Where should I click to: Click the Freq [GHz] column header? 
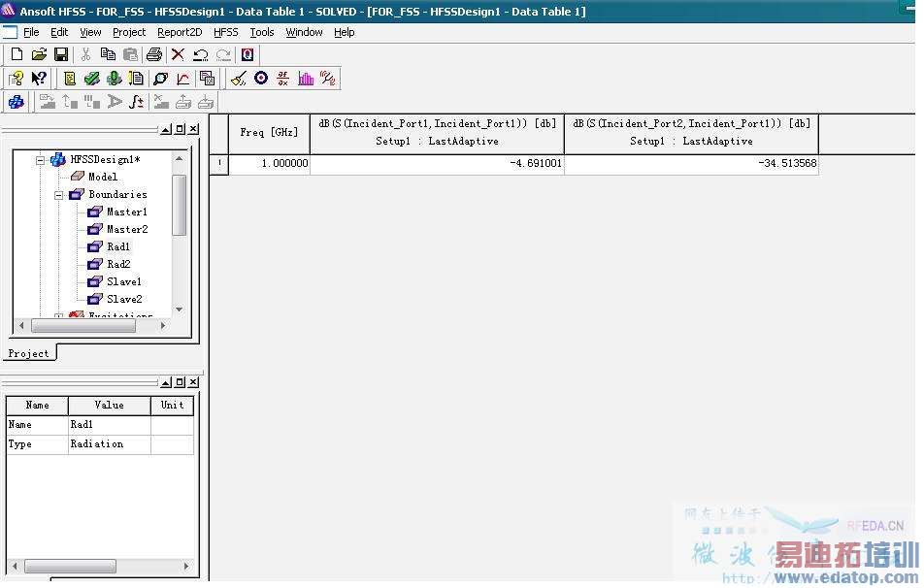click(x=269, y=133)
